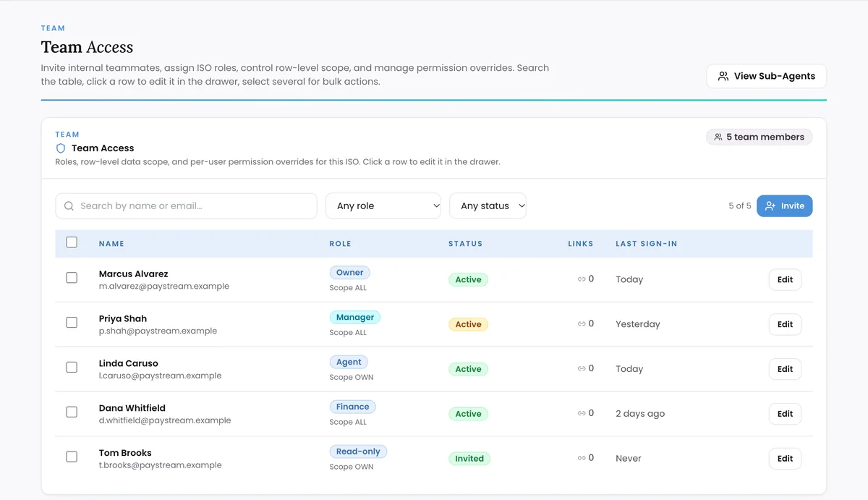The image size is (868, 500).
Task: Click the Owner role badge
Action: coord(350,273)
